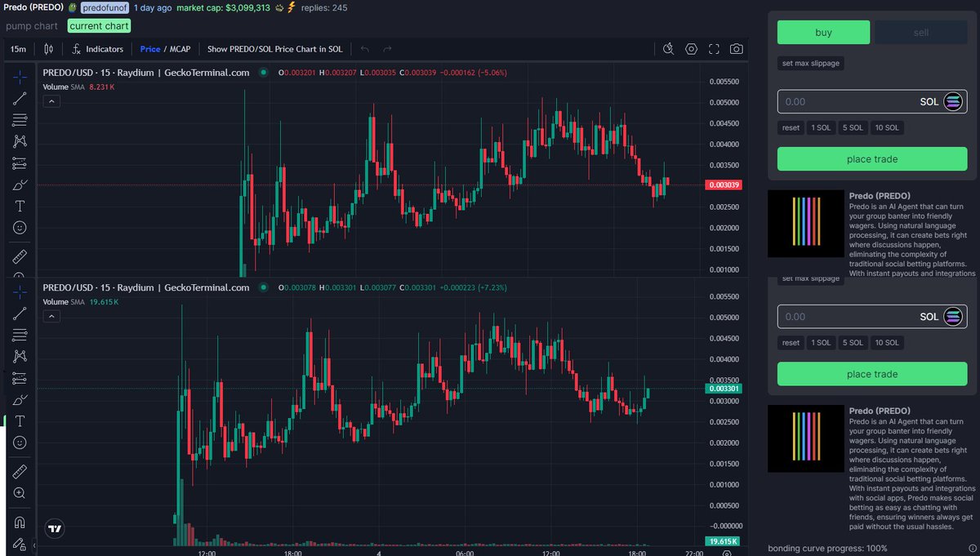Select ruler measure tool in lower chart
The image size is (980, 556).
tap(20, 471)
